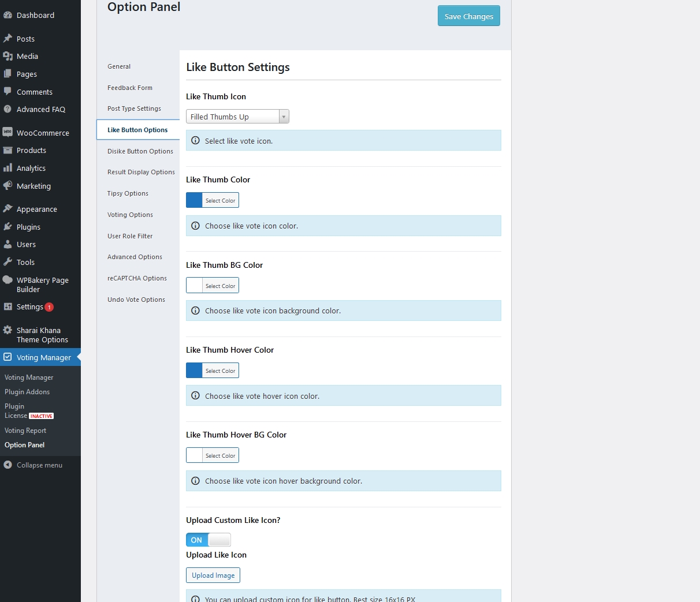The image size is (700, 602).
Task: Click the WPBakery Page Builder cloud icon
Action: (8, 280)
